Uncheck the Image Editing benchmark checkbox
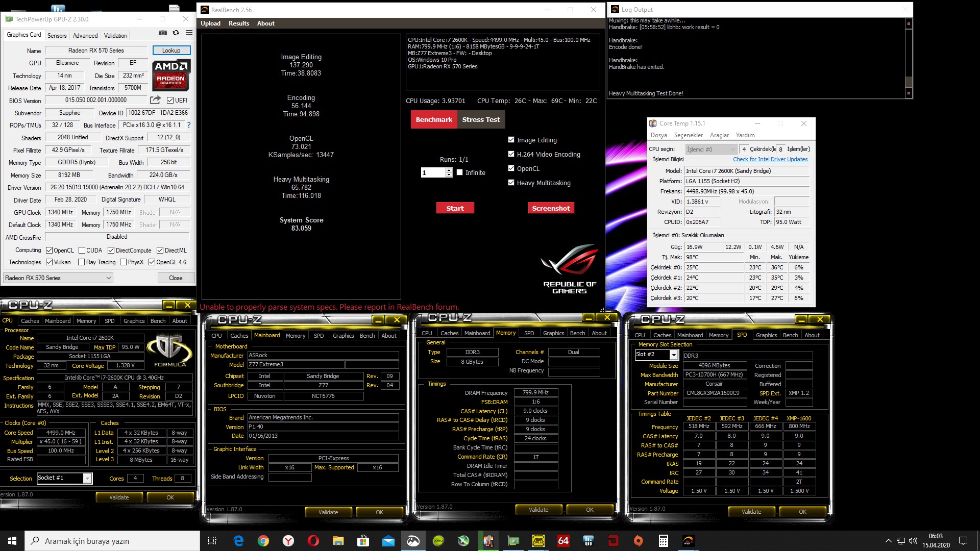980x551 pixels. click(x=511, y=140)
